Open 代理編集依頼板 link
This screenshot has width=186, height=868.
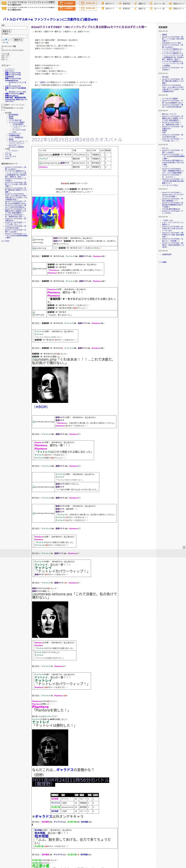click(14, 135)
